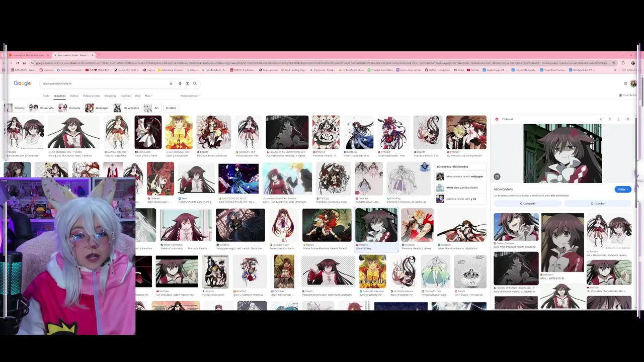Open the large Alice/Gallery preview image
The width and height of the screenshot is (644, 362).
tap(562, 153)
